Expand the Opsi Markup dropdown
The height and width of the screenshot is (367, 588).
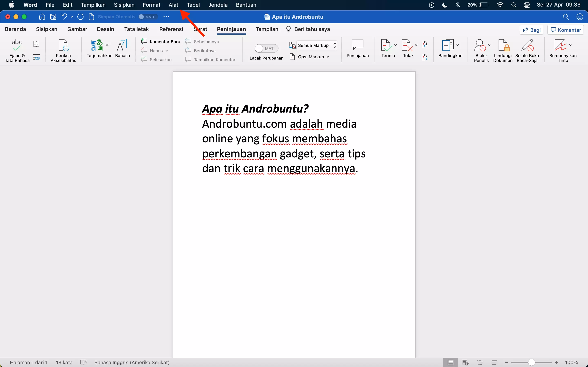[312, 56]
